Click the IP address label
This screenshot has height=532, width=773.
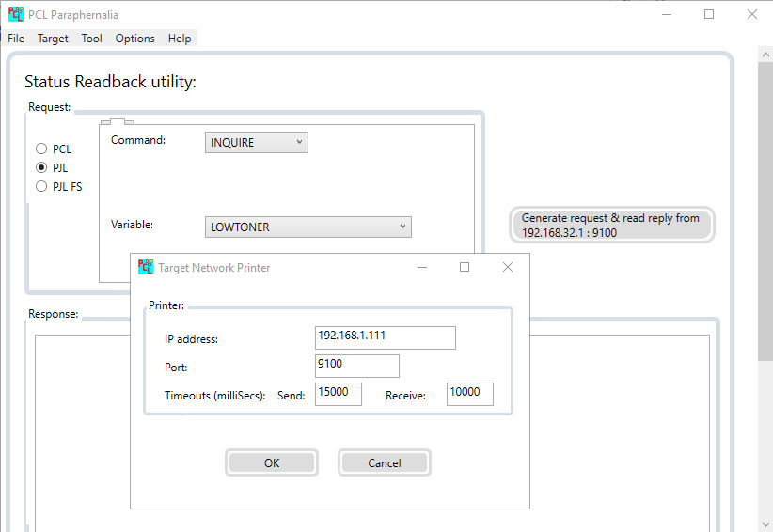[191, 339]
